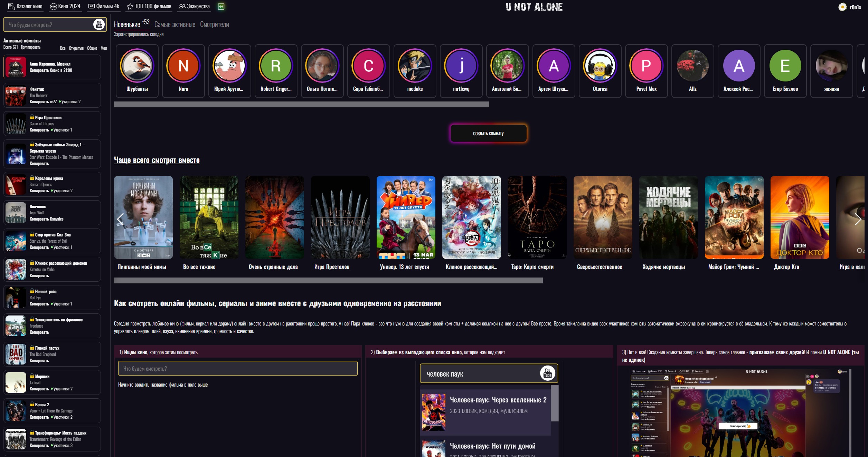Open 'Чаще всего смотрят вместе' heading link
This screenshot has width=868, height=457.
pyautogui.click(x=157, y=160)
